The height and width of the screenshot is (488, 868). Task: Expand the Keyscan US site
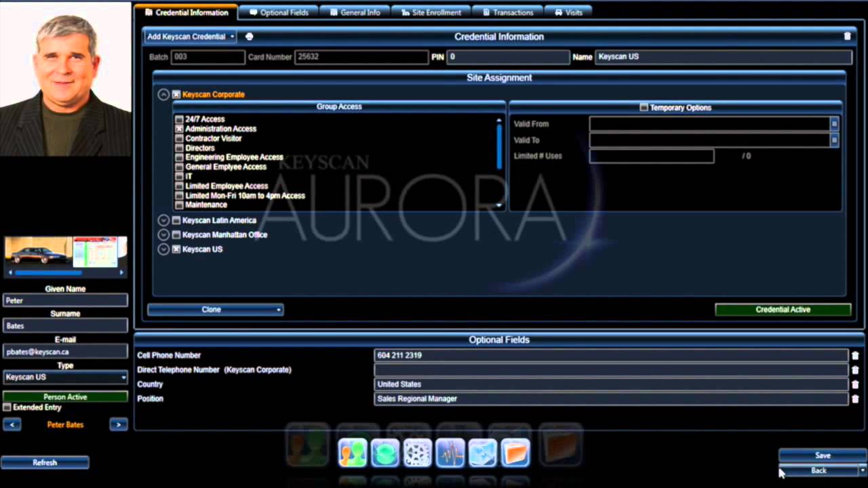point(163,249)
